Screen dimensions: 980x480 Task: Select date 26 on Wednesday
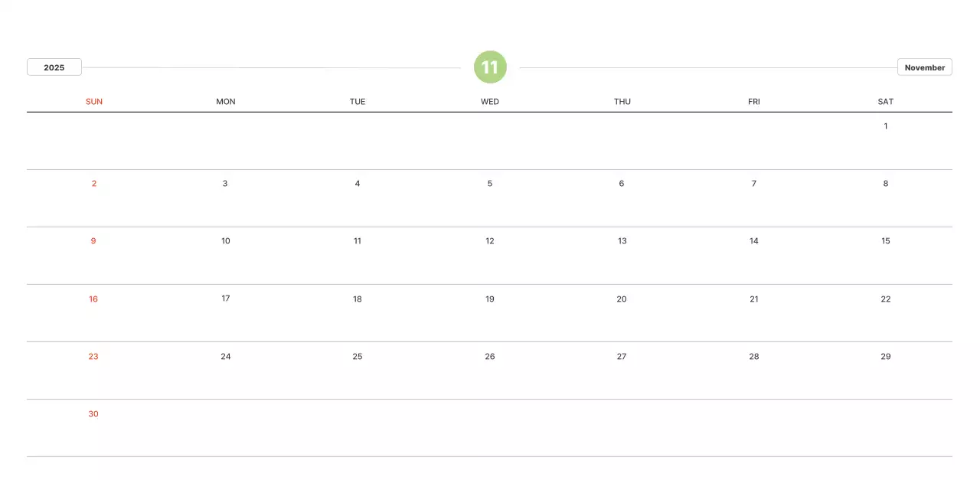coord(490,357)
